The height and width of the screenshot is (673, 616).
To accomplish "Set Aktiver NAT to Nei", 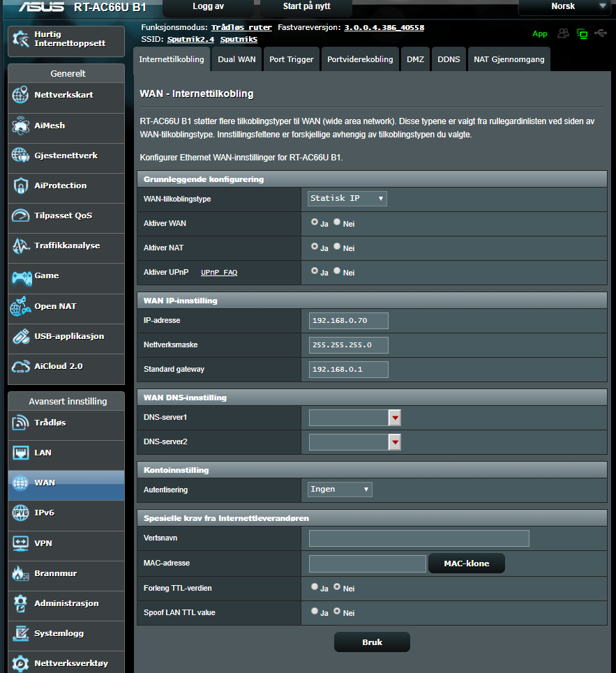I will click(337, 247).
